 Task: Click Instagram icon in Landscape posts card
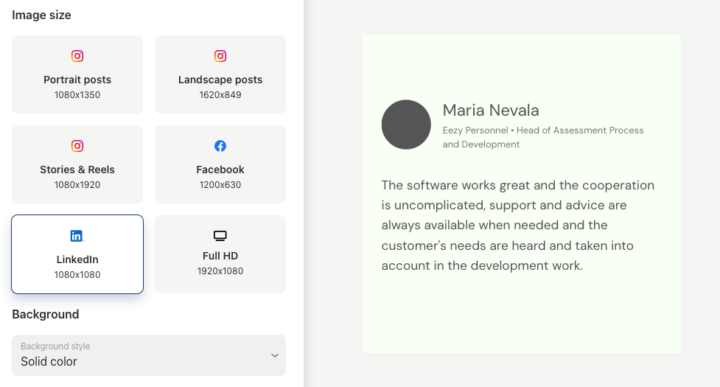tap(220, 56)
